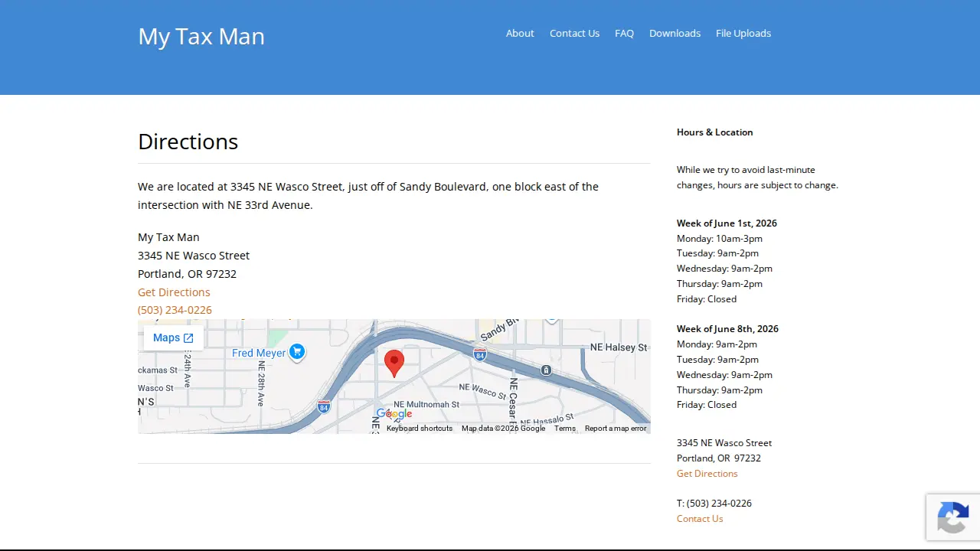Open File Uploads page

[x=743, y=33]
